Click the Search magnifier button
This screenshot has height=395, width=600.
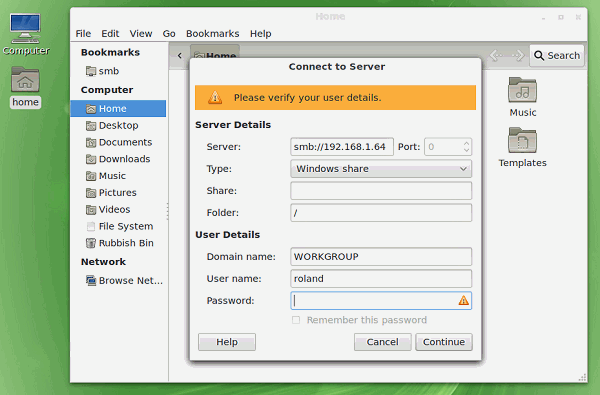coord(557,56)
